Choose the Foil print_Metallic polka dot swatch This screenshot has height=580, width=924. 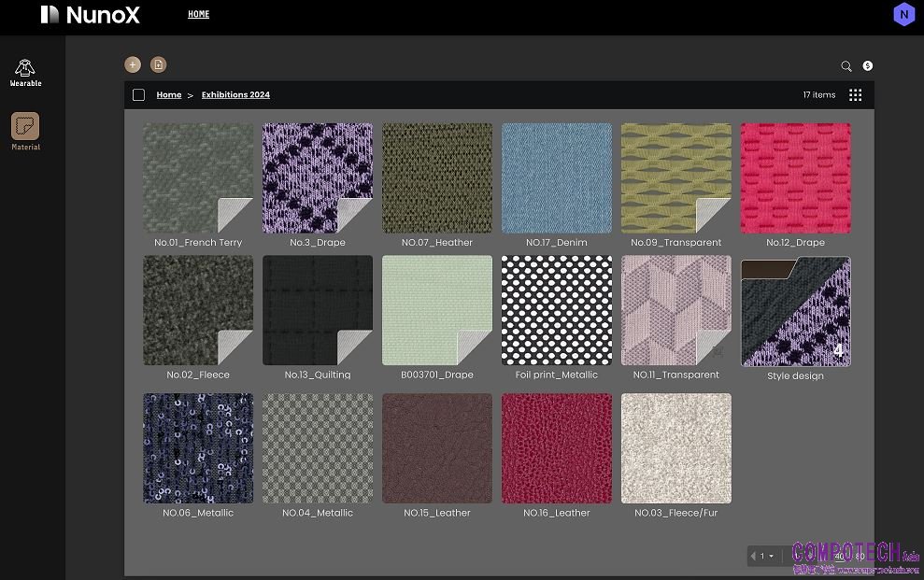click(x=557, y=310)
